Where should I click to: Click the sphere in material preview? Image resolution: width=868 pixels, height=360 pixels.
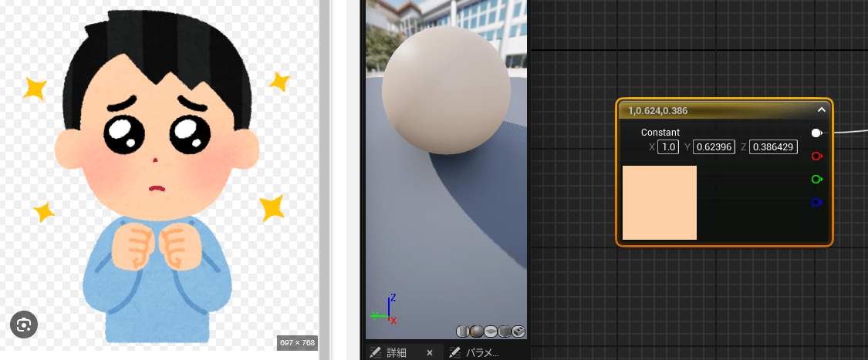pos(446,89)
